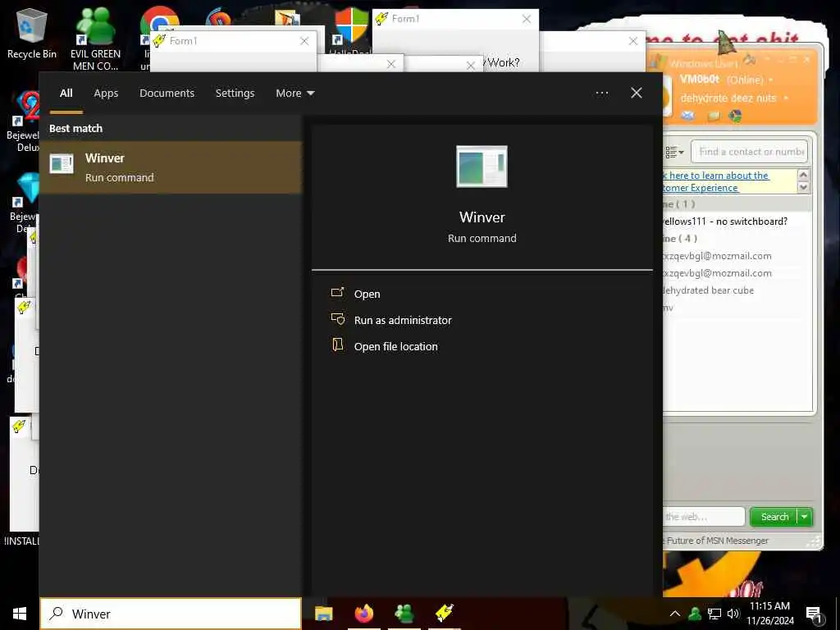The width and height of the screenshot is (840, 630).
Task: Switch to the All search tab
Action: [x=66, y=94]
